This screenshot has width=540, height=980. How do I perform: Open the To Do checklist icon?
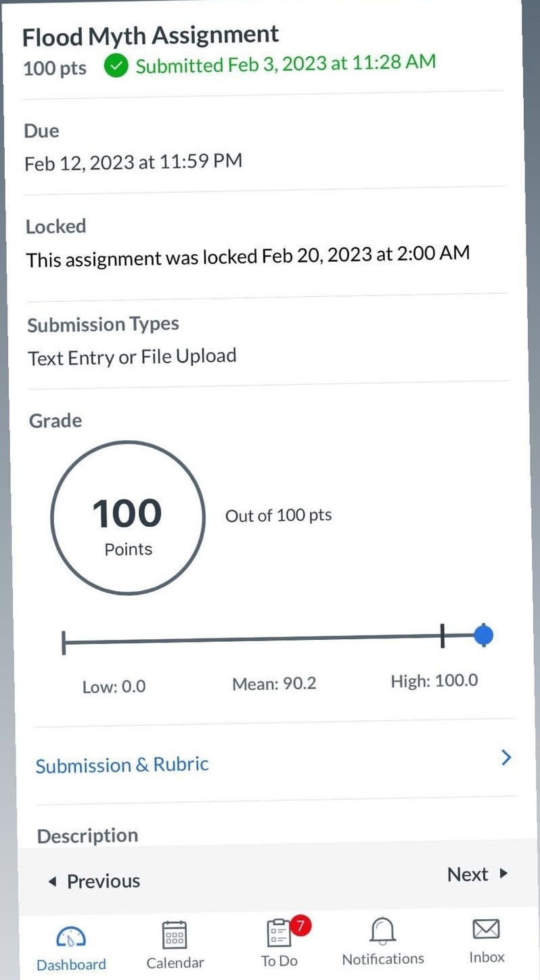tap(278, 935)
